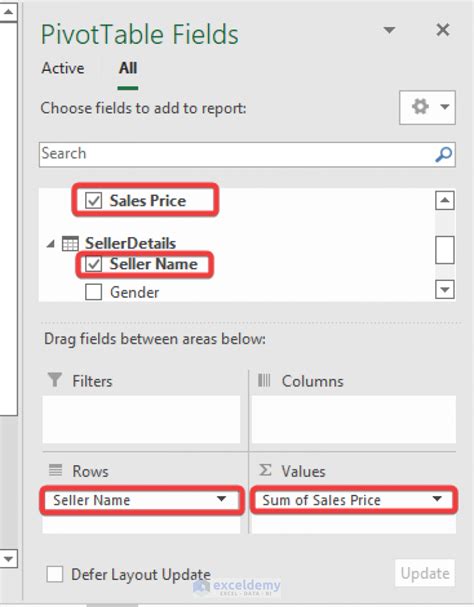Uncheck the Seller Name field
This screenshot has height=607, width=474.
tap(93, 264)
